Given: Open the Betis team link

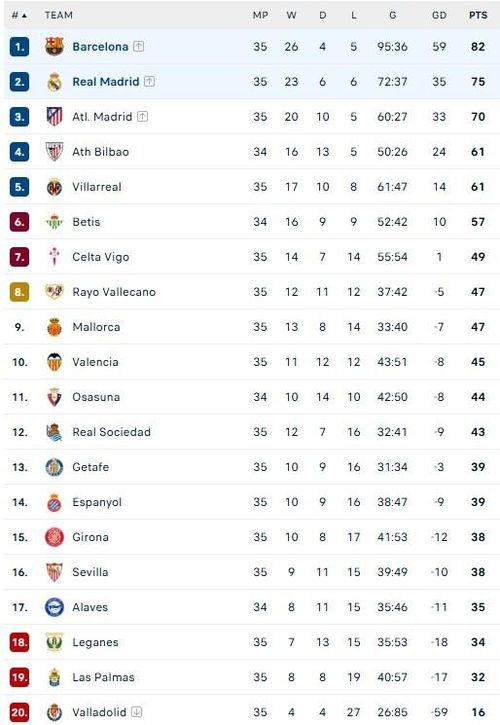Looking at the screenshot, I should 86,222.
